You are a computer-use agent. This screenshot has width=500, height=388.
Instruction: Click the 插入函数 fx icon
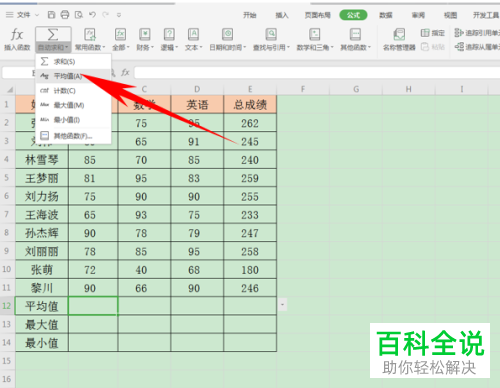(17, 34)
